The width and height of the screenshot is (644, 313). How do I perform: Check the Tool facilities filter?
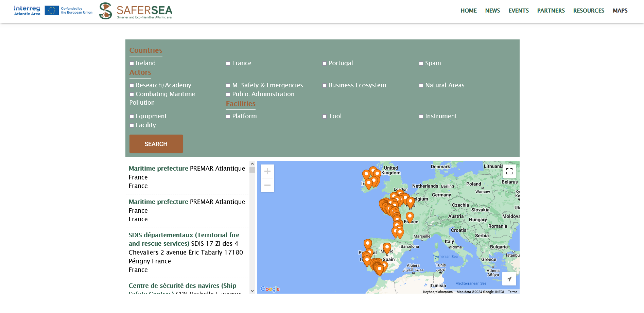click(325, 117)
